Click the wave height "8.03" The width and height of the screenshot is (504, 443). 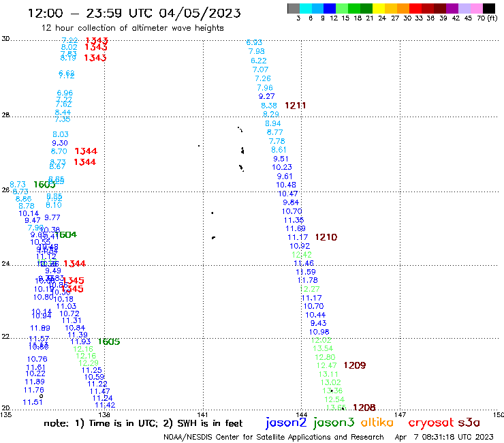[61, 134]
